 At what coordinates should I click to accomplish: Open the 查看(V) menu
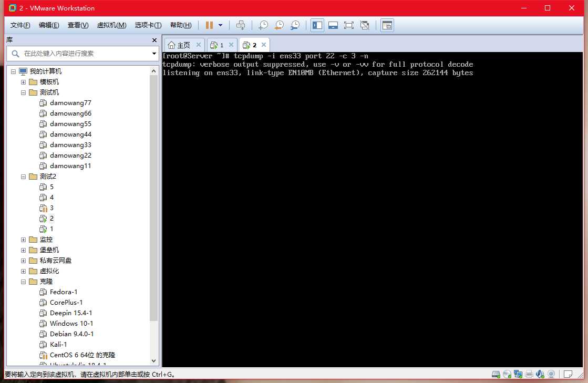point(78,25)
